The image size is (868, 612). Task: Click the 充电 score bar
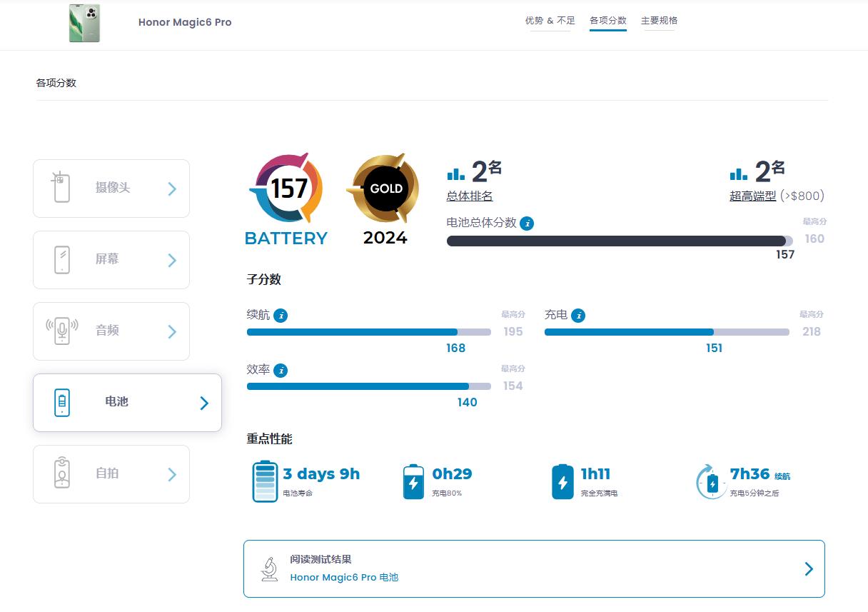click(667, 332)
